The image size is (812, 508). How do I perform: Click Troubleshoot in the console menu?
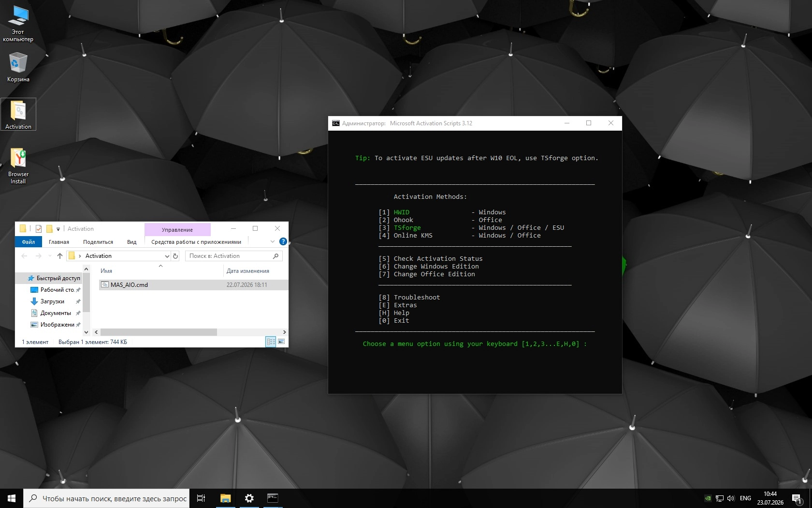coord(417,298)
